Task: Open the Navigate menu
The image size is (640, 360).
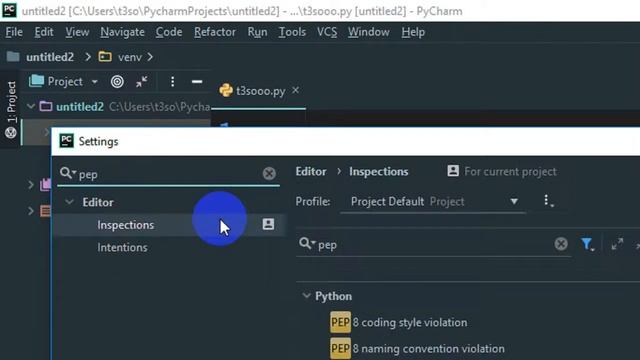Action: 122,32
